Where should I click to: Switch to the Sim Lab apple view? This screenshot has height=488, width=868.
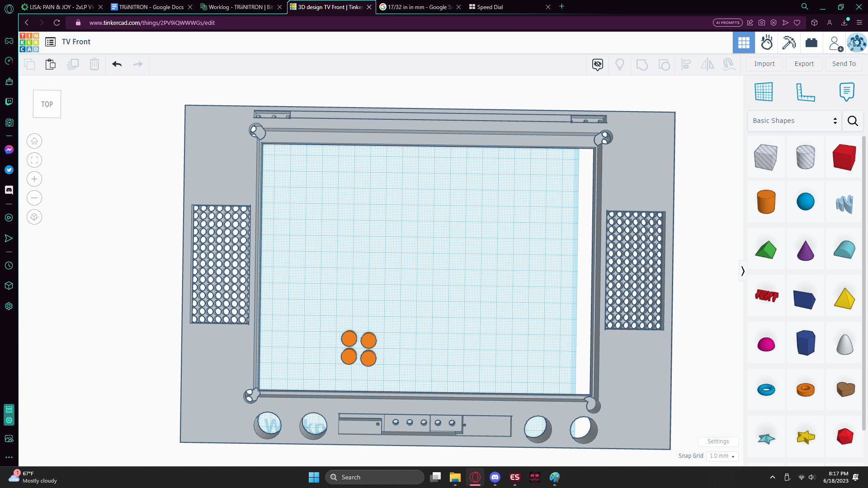767,42
